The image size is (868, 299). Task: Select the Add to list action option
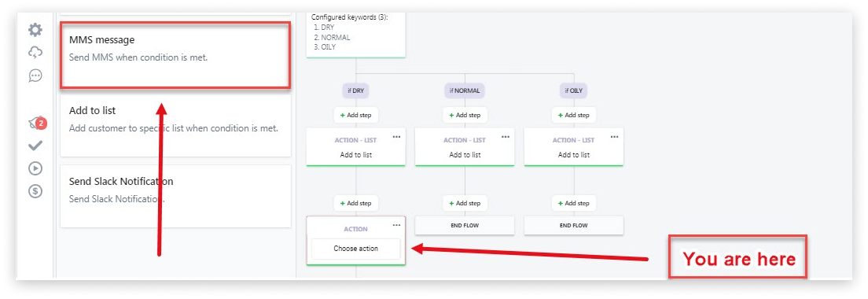pyautogui.click(x=175, y=125)
